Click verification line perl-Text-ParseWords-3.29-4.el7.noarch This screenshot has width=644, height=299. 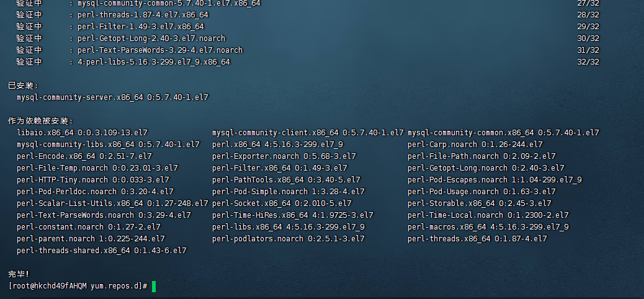[160, 50]
